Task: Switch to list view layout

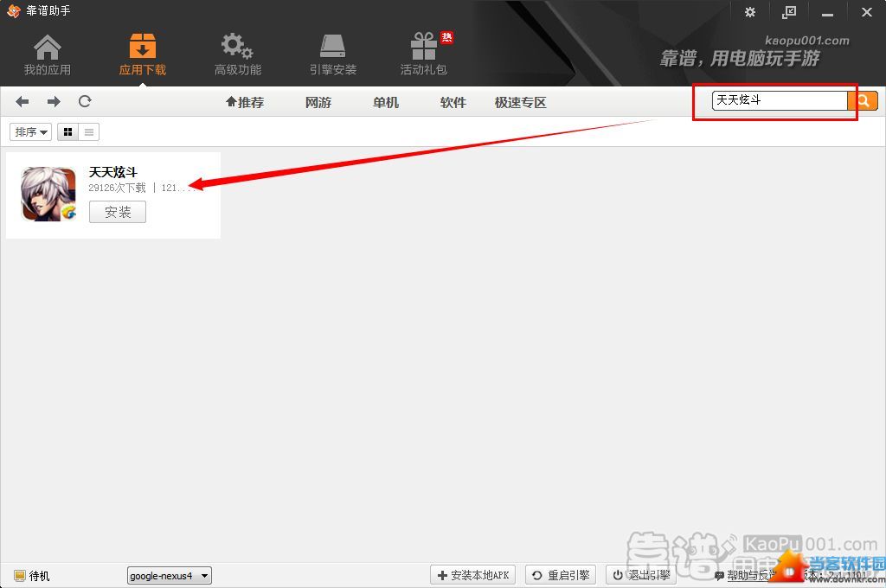Action: 89,132
